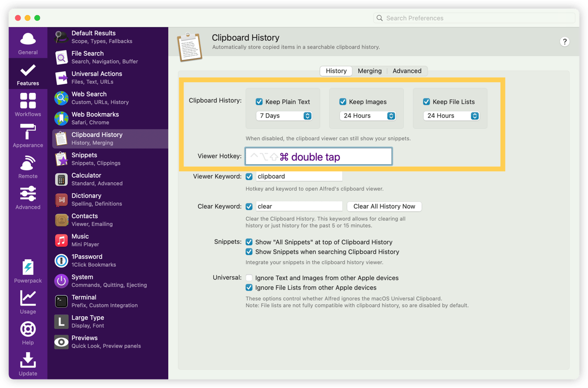Open the help question mark button
Screen dimensions: 588x388
pos(565,41)
